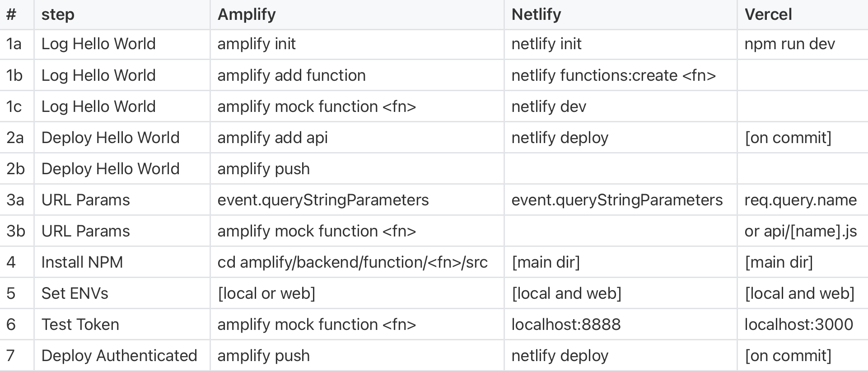Select the 'localhost:3000' cell
This screenshot has width=868, height=371.
(798, 325)
